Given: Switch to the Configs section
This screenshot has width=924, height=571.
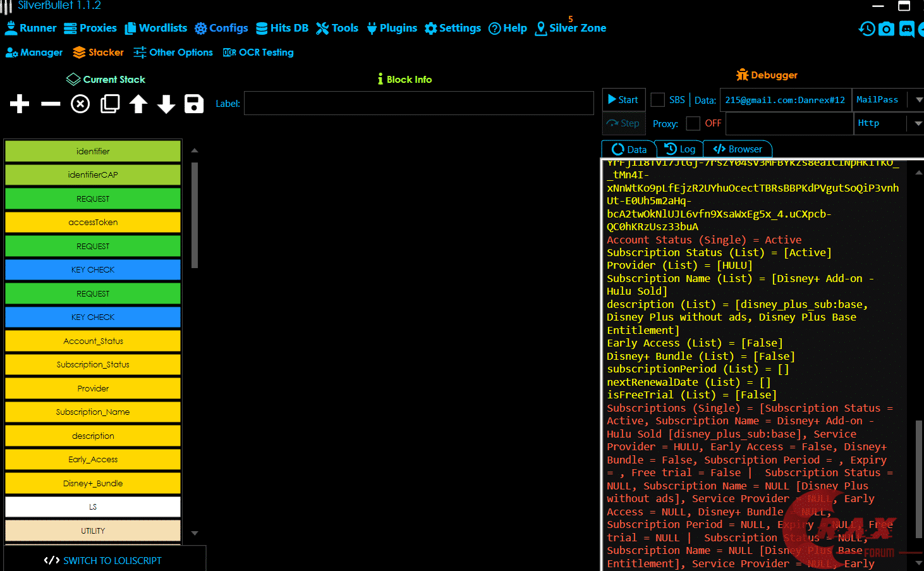Looking at the screenshot, I should [221, 28].
